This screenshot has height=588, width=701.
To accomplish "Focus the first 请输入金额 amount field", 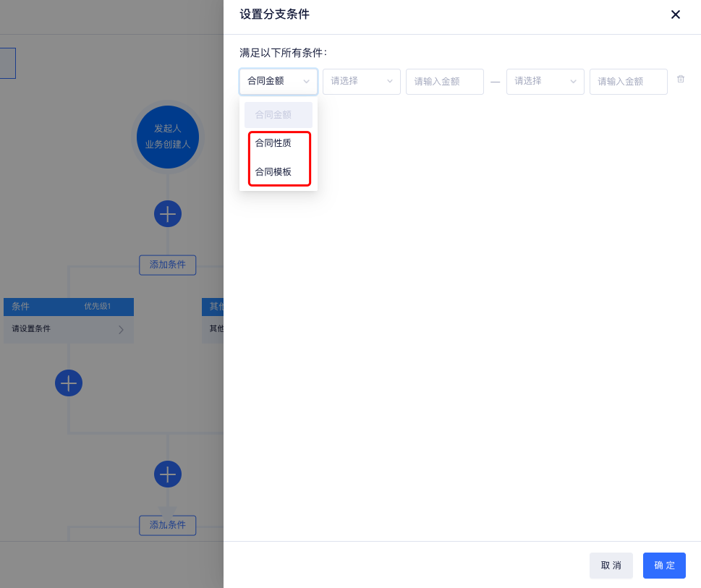I will point(444,82).
